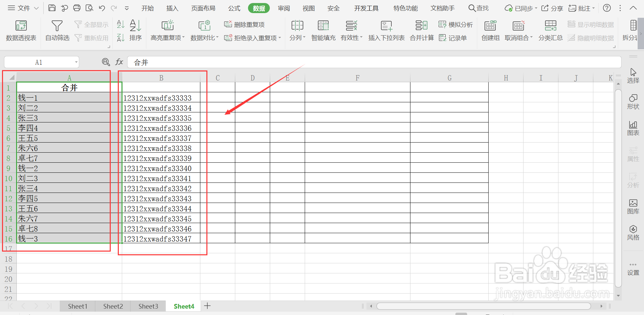This screenshot has height=315, width=644.
Task: Switch to the 审阅 tab
Action: click(x=284, y=8)
